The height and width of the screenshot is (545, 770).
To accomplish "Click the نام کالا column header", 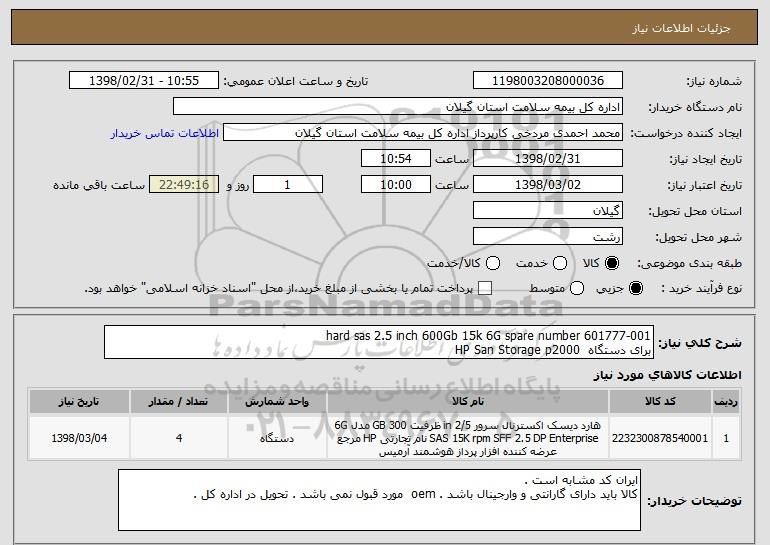I will (468, 402).
